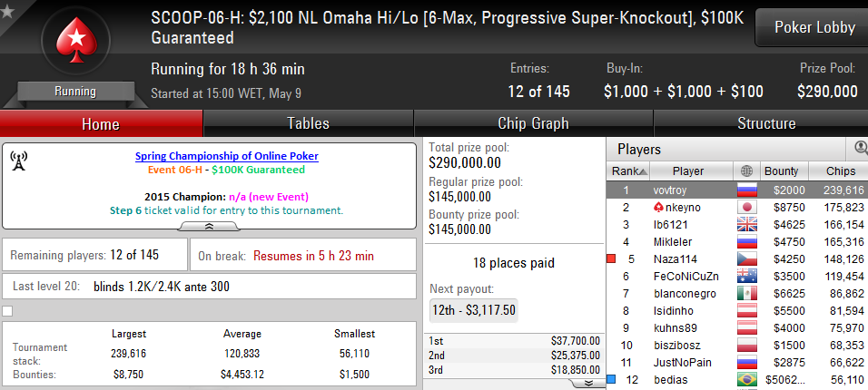Click Mexican flag next to blanconegro
The width and height of the screenshot is (868, 390).
(746, 294)
